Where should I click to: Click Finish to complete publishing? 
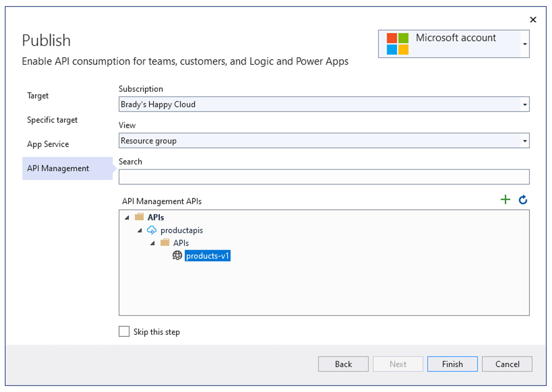pos(452,364)
